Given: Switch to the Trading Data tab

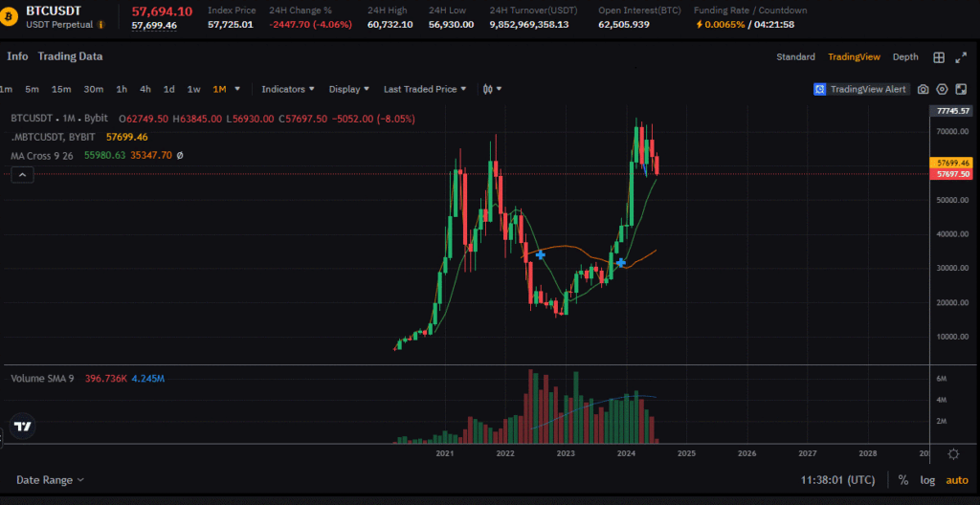Looking at the screenshot, I should point(70,56).
